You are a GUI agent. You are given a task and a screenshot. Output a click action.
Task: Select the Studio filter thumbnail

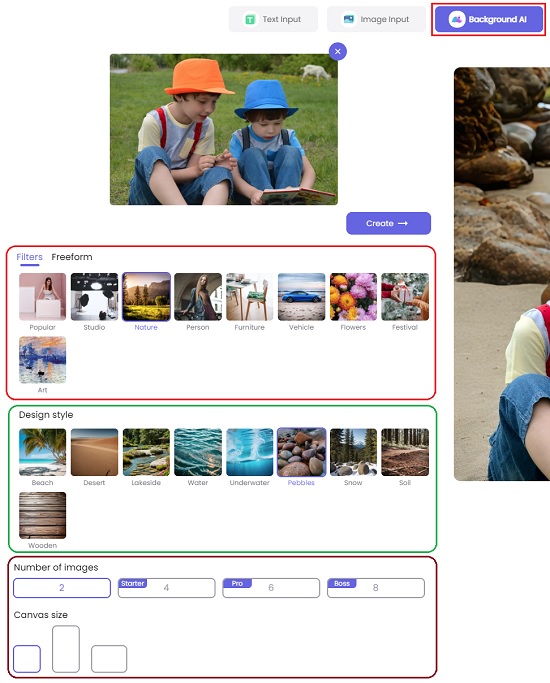(94, 297)
